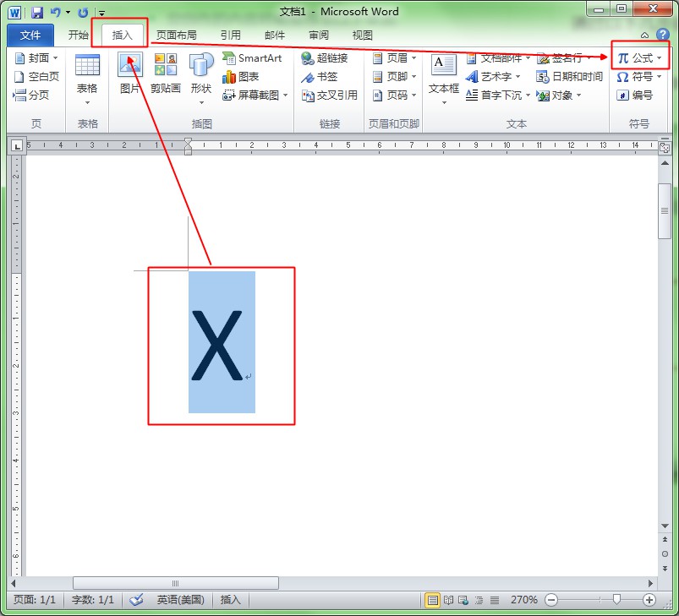Screen dimensions: 679x616
Task: Open the 表格 table gallery
Action: pyautogui.click(x=87, y=79)
